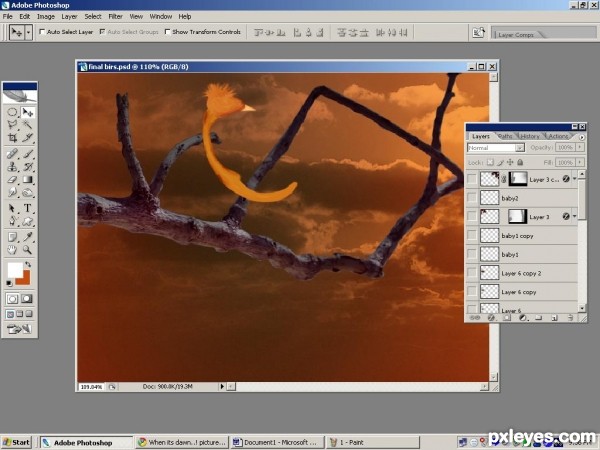Toggle visibility of Layer 3 row
This screenshot has height=450, width=600.
472,217
